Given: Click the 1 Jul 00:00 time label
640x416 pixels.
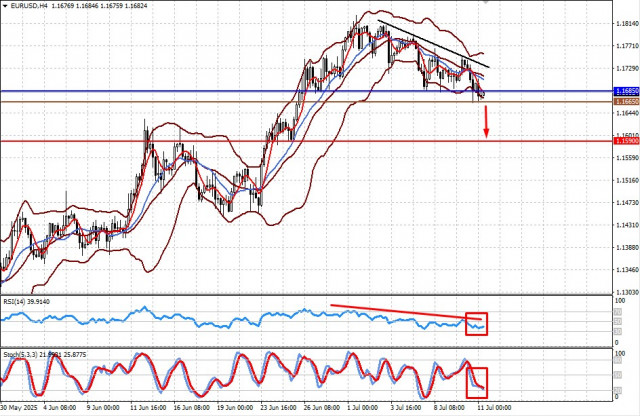Looking at the screenshot, I should pyautogui.click(x=362, y=407).
